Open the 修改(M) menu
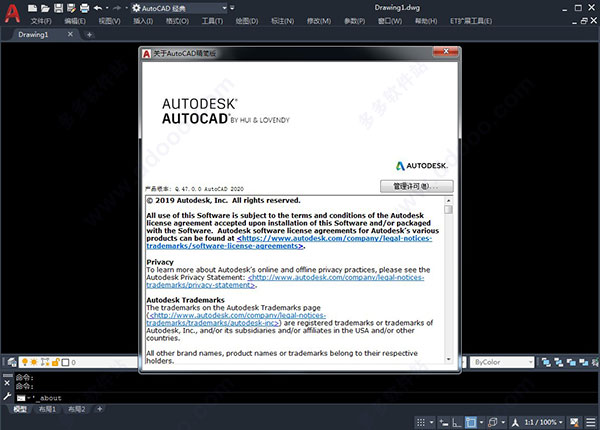600x430 pixels. click(319, 21)
